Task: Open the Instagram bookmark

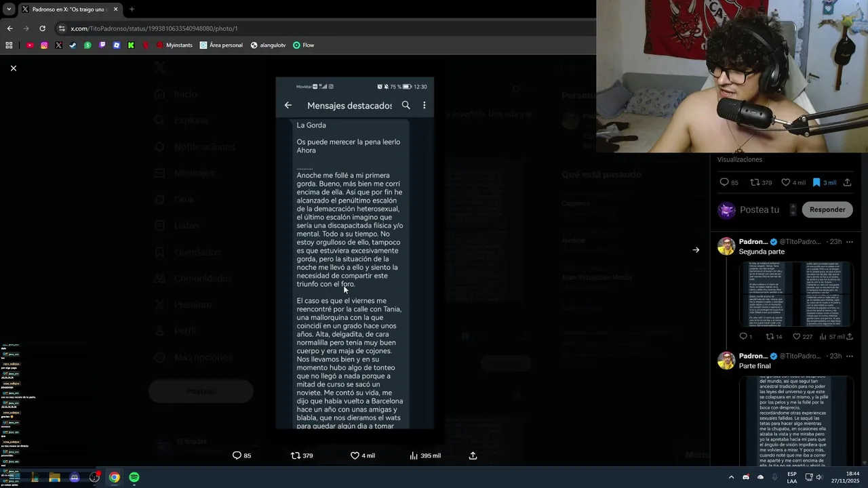Action: 44,45
